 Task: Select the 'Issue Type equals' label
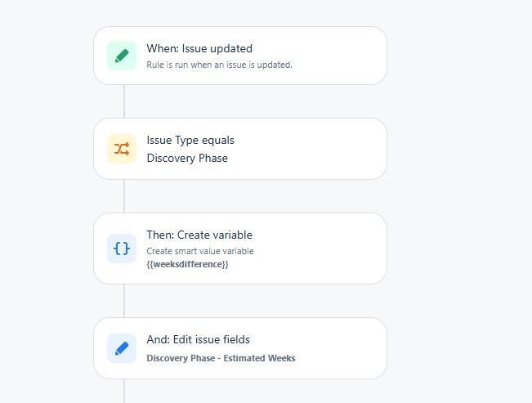(190, 141)
